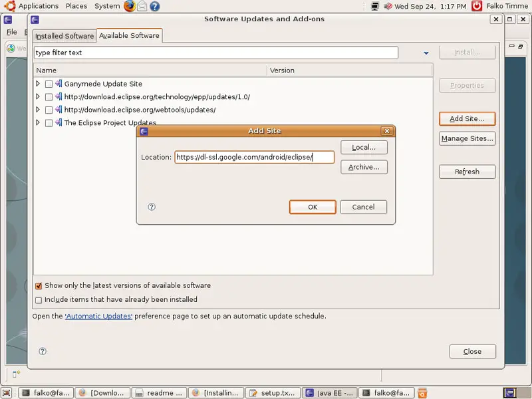Focus the type filter text box
The height and width of the screenshot is (399, 532).
(x=216, y=53)
